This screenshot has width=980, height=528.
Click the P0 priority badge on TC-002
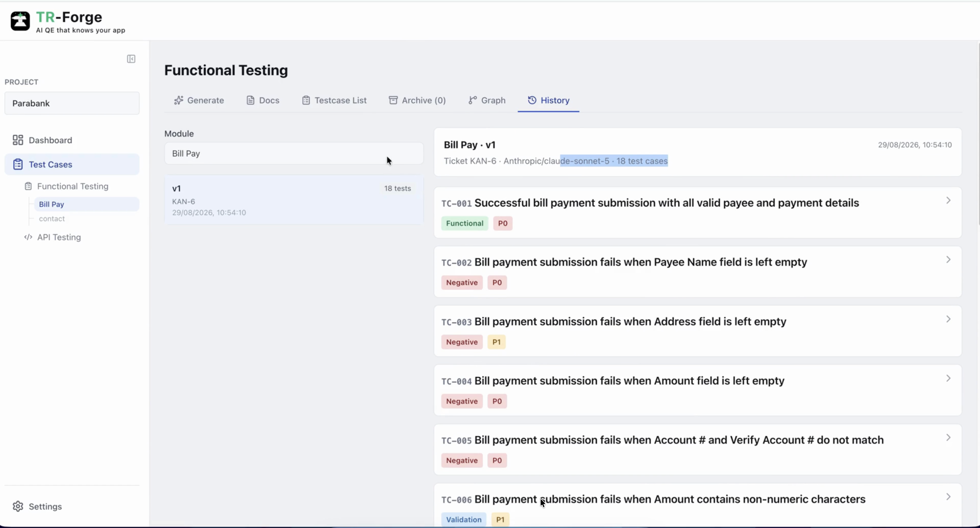497,283
